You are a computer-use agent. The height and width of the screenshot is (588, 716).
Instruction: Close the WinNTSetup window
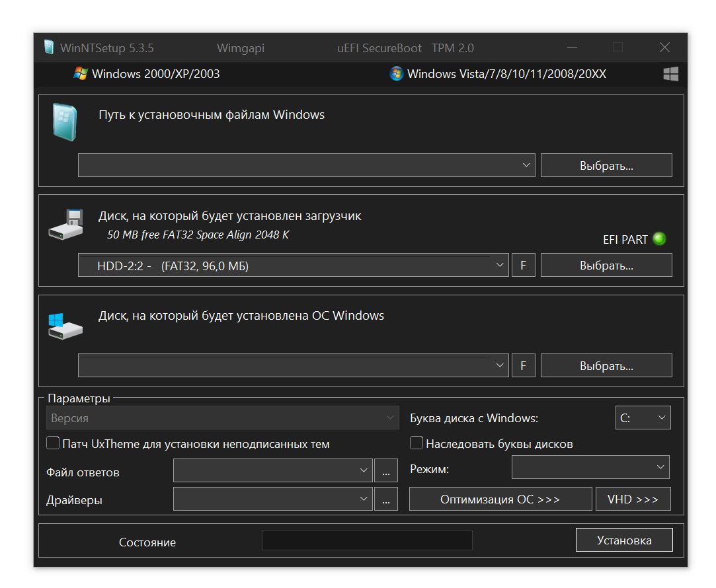tap(665, 48)
